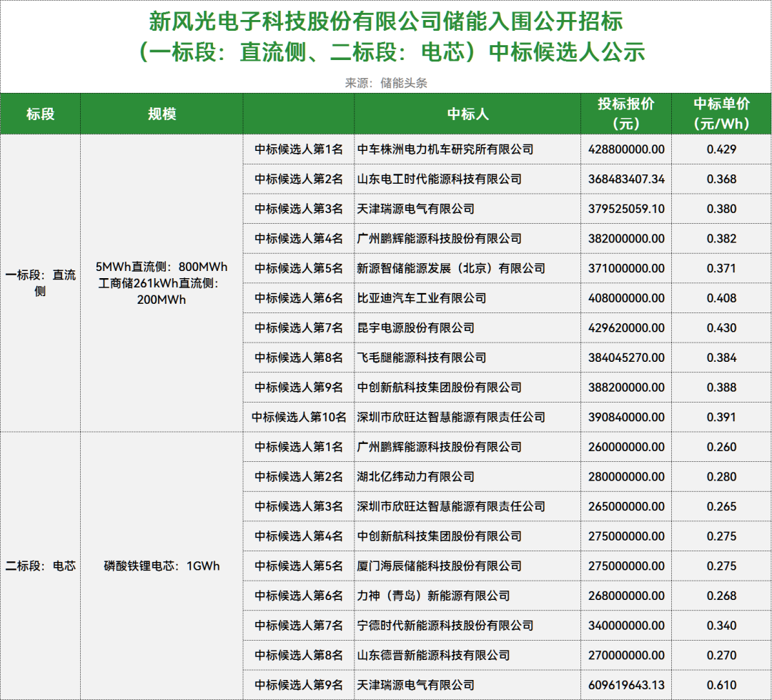Select the 二标段：电芯 cell
772x700 pixels.
(x=40, y=566)
